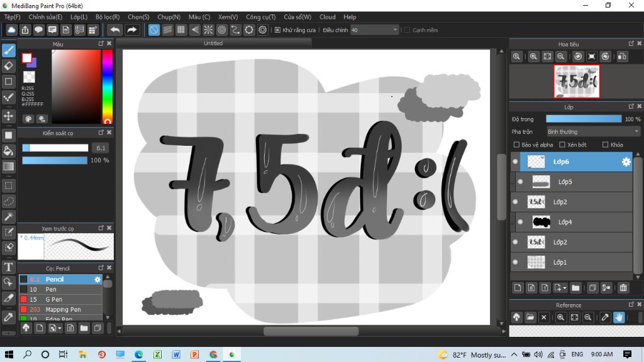The height and width of the screenshot is (362, 644).
Task: Switch to the Untitled canvas tab
Action: coord(213,43)
